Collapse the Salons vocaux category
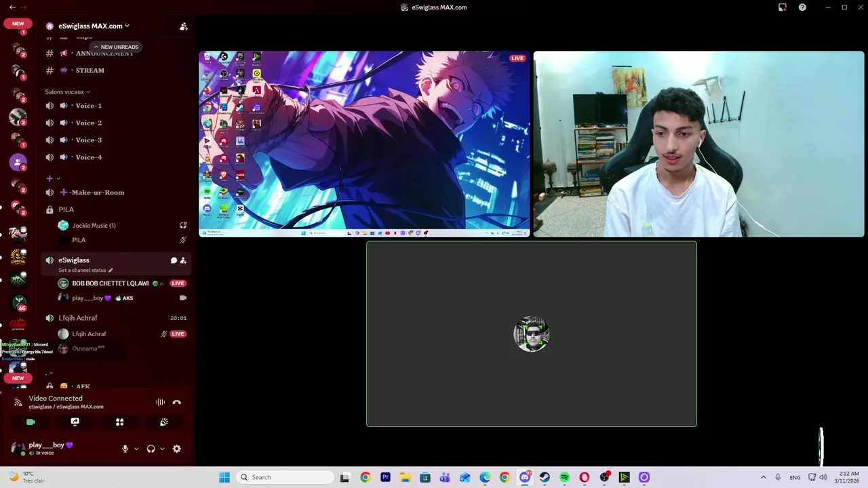Screen dimensions: 868x488 pos(67,91)
